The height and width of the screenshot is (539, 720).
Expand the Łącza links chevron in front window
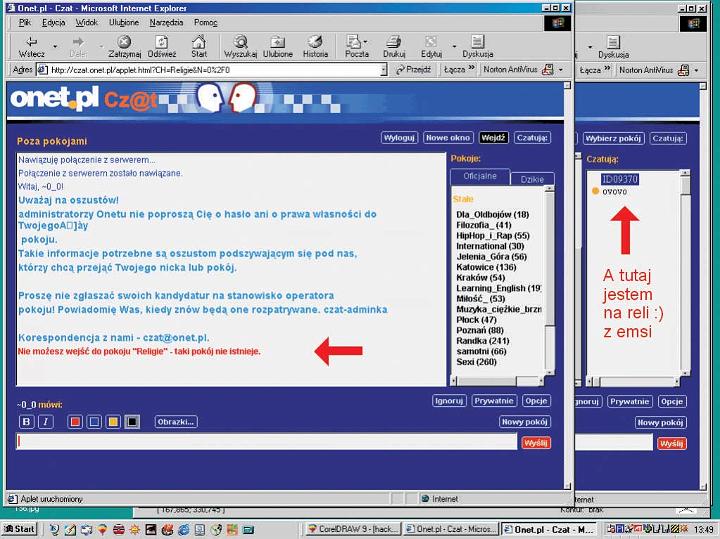point(472,68)
